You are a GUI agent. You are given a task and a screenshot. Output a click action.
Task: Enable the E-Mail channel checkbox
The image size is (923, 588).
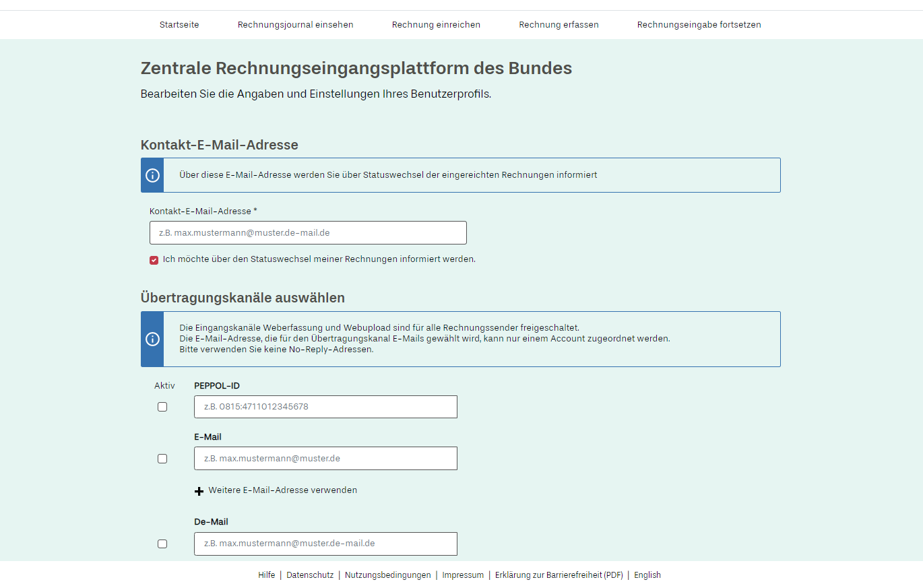[x=162, y=459]
